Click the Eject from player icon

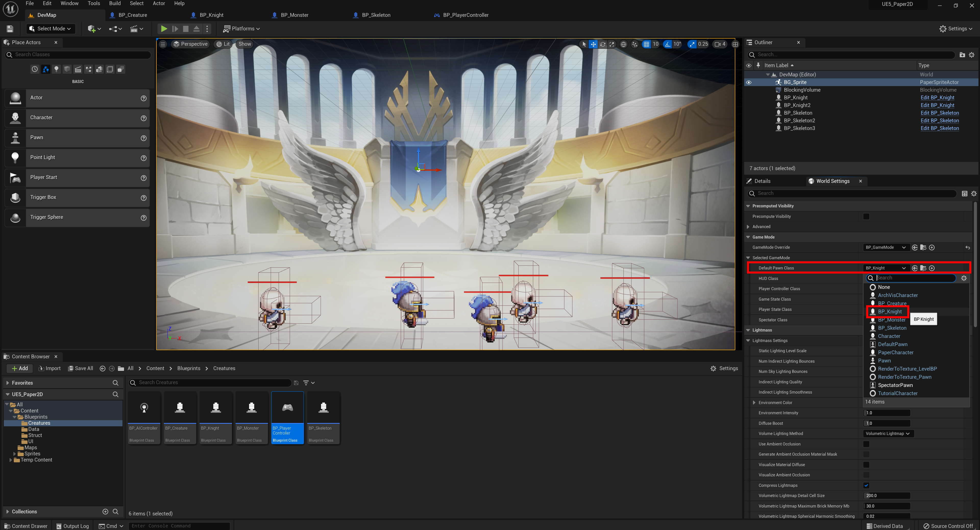(x=196, y=29)
